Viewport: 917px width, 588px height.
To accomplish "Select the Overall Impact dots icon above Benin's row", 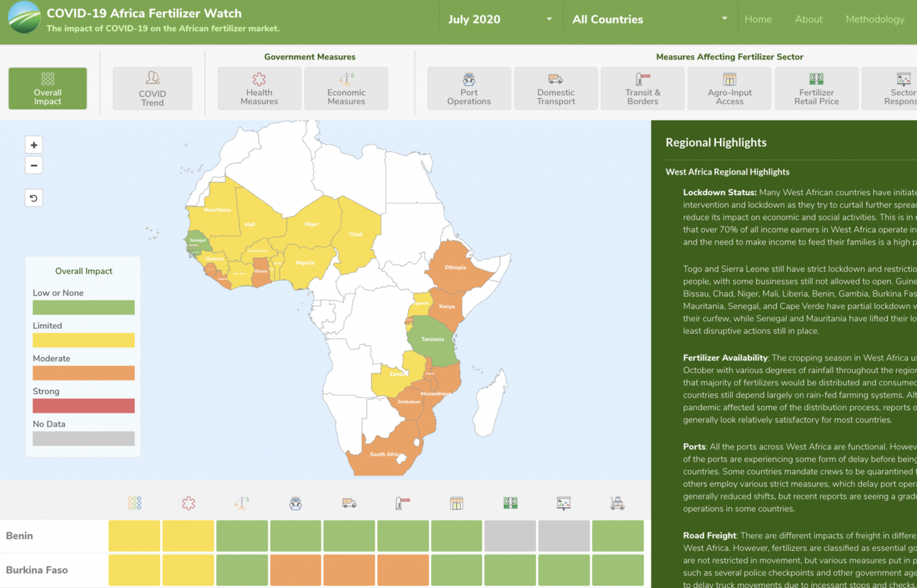I will coord(134,503).
